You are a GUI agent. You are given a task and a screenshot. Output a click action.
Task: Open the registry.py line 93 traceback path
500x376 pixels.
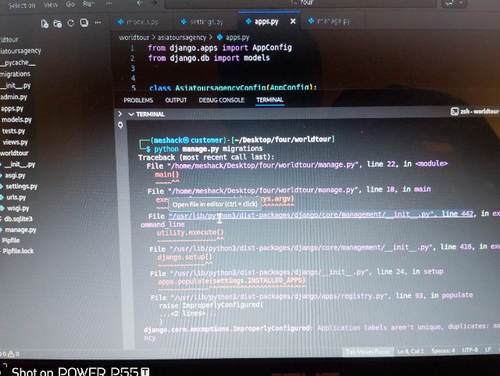279,297
